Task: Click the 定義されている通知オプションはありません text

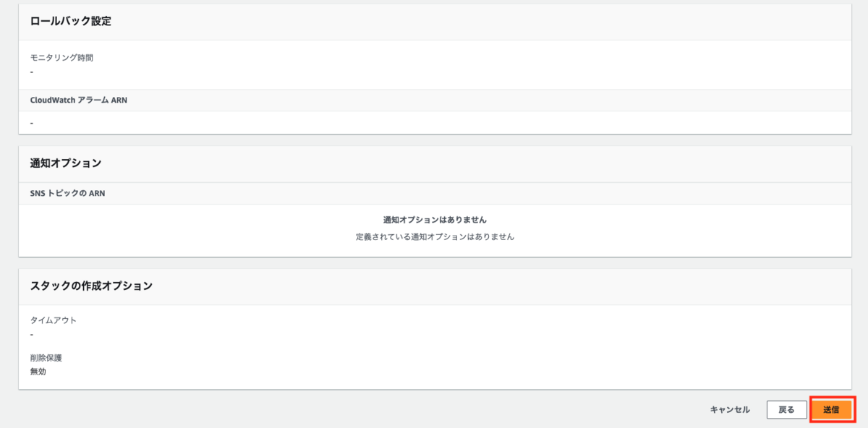Action: (x=435, y=236)
